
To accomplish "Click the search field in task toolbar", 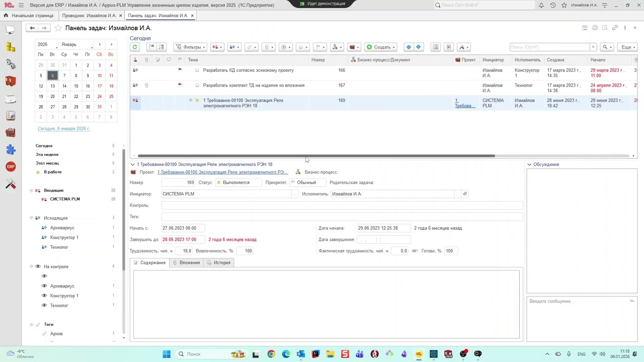I will (x=549, y=47).
